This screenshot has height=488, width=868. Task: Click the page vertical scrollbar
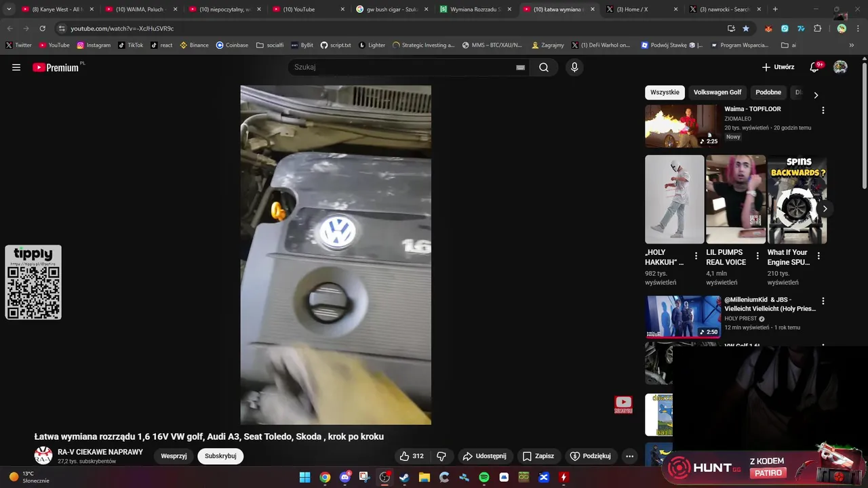pyautogui.click(x=864, y=126)
